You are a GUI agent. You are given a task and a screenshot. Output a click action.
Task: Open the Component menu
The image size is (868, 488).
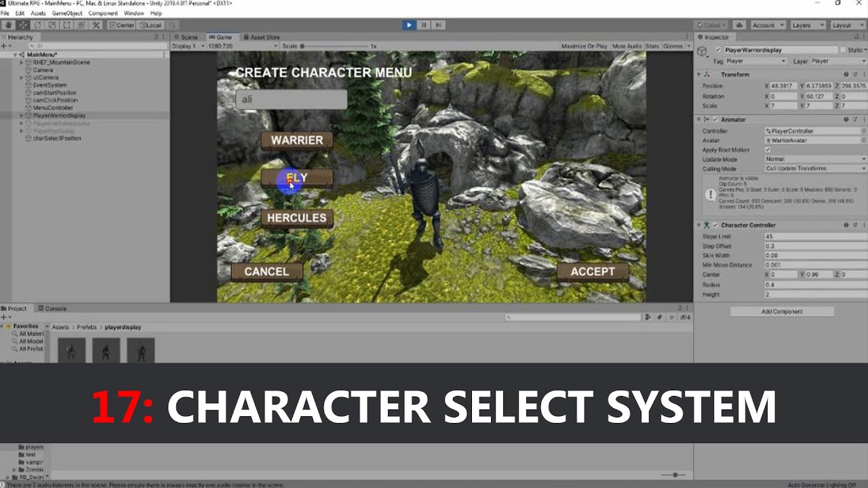pyautogui.click(x=103, y=13)
